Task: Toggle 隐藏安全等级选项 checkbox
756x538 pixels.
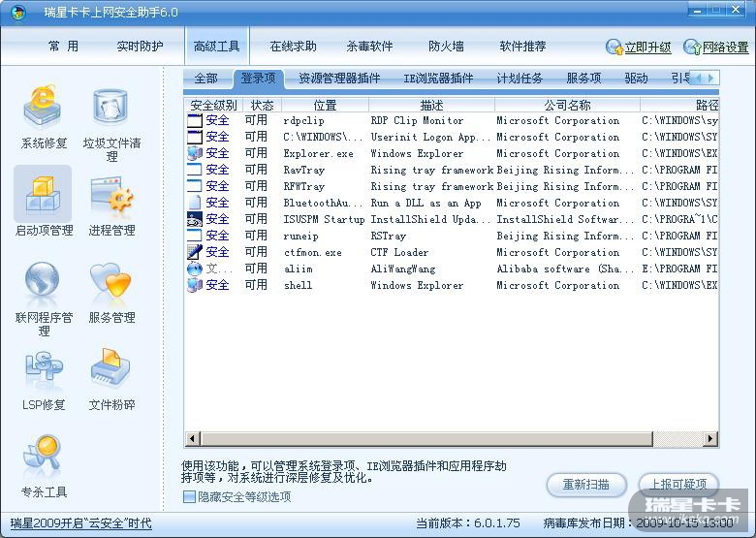Action: tap(189, 496)
